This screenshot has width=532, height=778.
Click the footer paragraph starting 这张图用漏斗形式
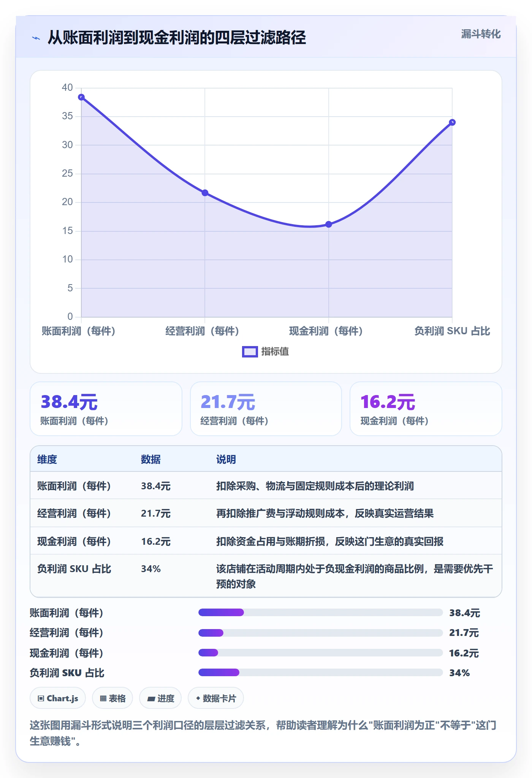coord(263,733)
